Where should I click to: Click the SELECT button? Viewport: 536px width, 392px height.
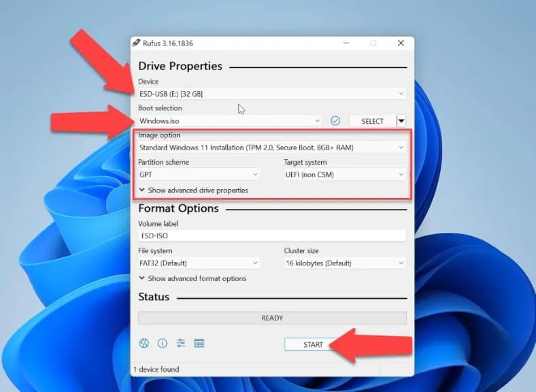372,121
